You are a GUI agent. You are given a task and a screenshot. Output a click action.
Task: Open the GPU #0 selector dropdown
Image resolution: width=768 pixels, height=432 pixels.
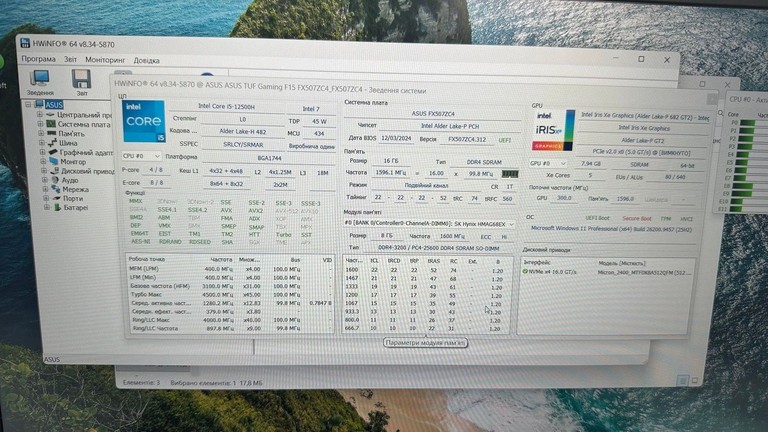click(548, 163)
